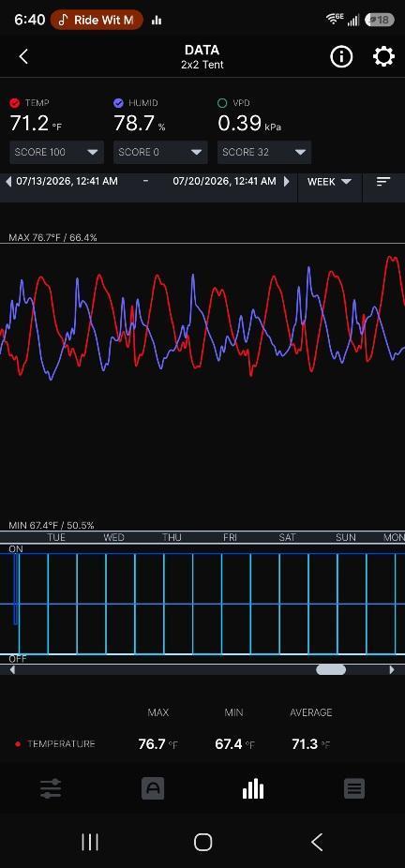Viewport: 405px width, 868px height.
Task: Select the bar chart data tab icon
Action: [253, 788]
